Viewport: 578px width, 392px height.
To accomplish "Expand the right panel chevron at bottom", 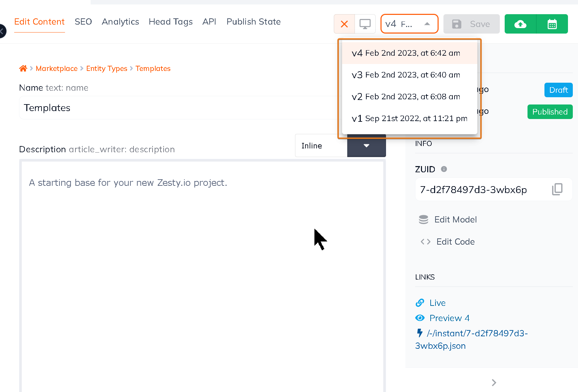I will pos(494,382).
